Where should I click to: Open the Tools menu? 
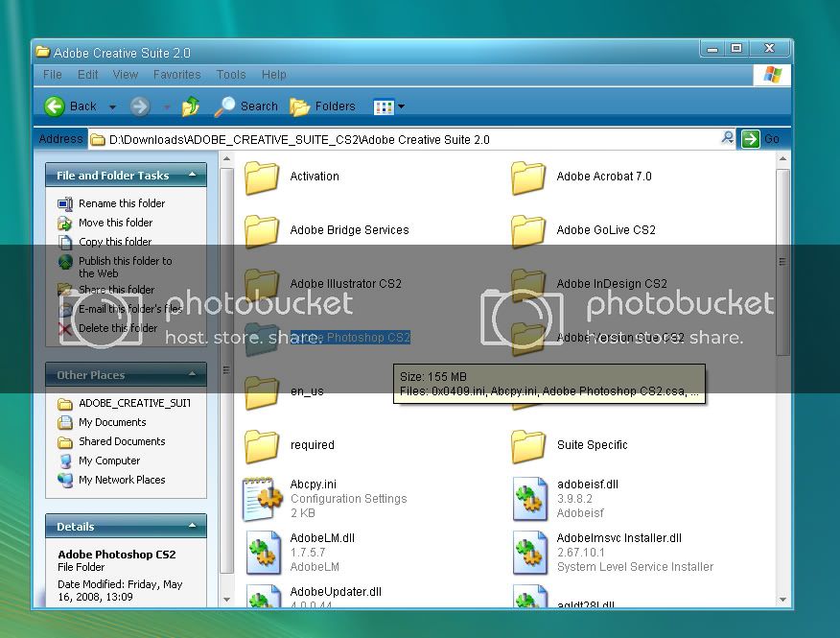pyautogui.click(x=231, y=75)
